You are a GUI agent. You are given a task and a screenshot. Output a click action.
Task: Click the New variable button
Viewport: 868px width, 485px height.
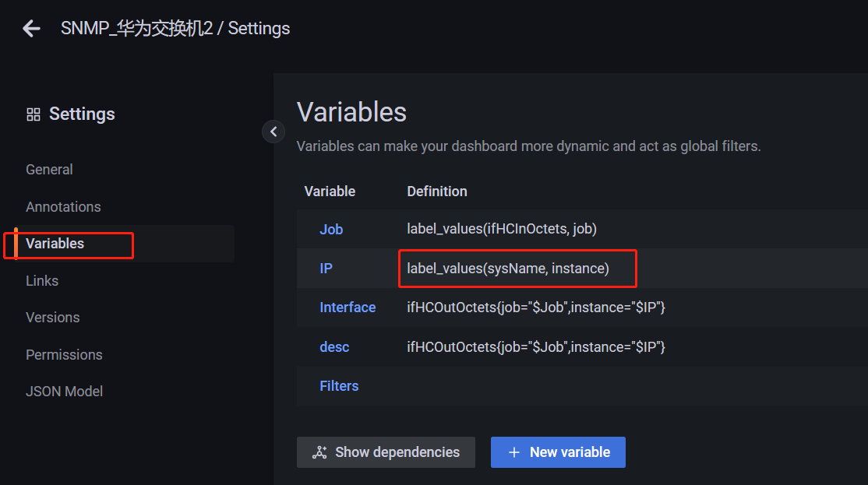point(558,452)
